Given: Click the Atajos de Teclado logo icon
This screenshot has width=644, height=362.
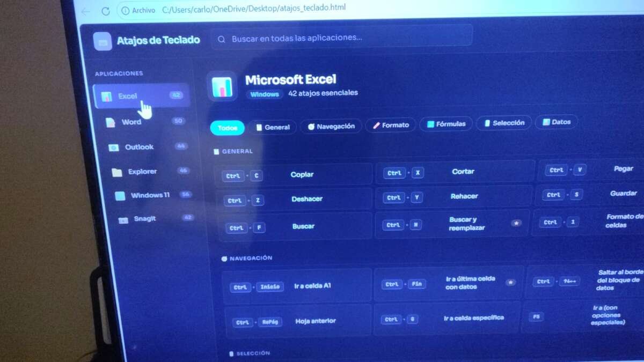Looking at the screenshot, I should click(103, 41).
